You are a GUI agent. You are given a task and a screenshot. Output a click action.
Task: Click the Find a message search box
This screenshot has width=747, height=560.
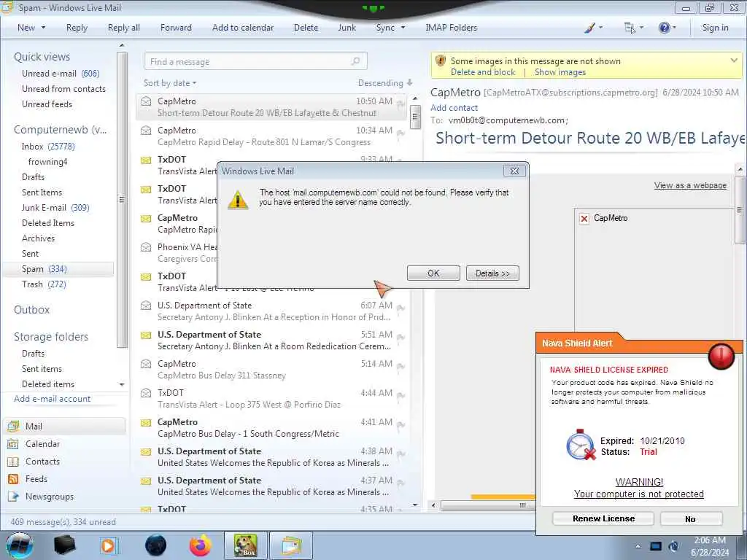coord(255,61)
